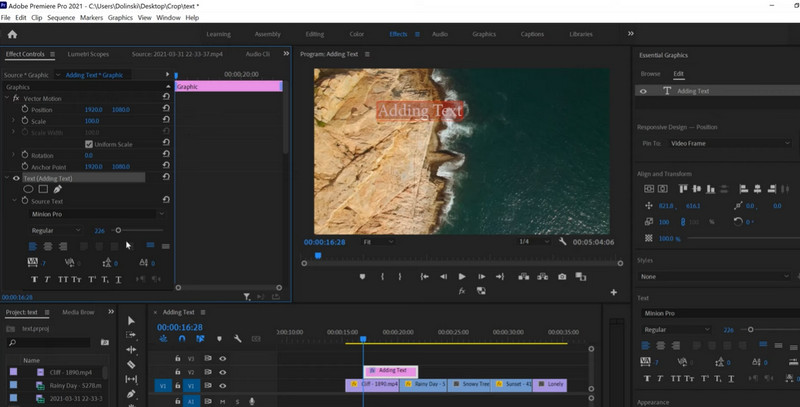Open the Regular font style dropdown in Effect Controls

(56, 231)
